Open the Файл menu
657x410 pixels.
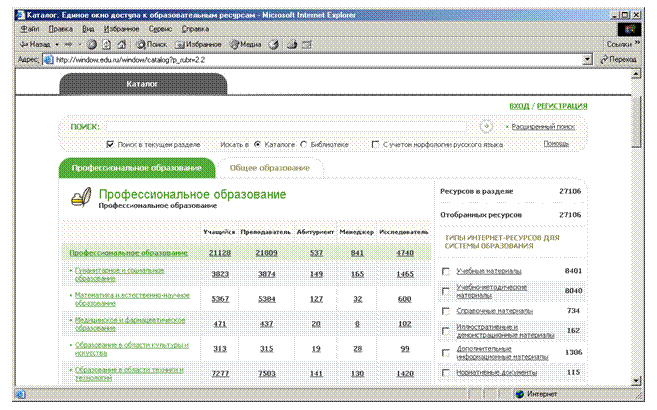[30, 29]
